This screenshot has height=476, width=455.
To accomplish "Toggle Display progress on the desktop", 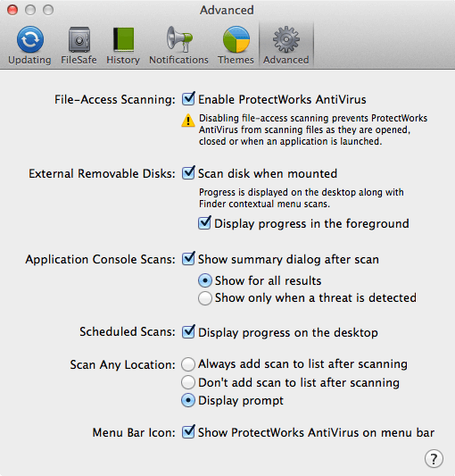I will tap(188, 332).
